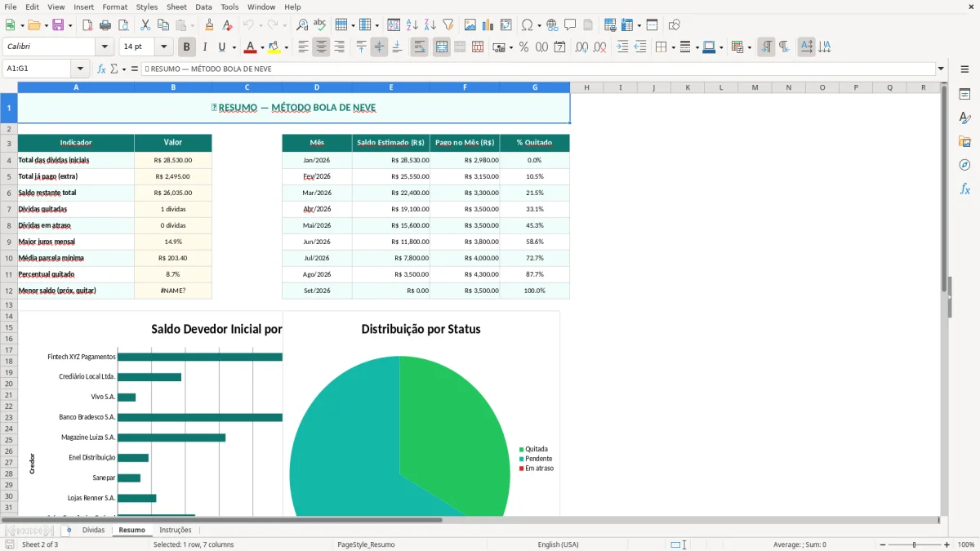Image resolution: width=980 pixels, height=551 pixels.
Task: Export directly as PDF
Action: coord(87,25)
